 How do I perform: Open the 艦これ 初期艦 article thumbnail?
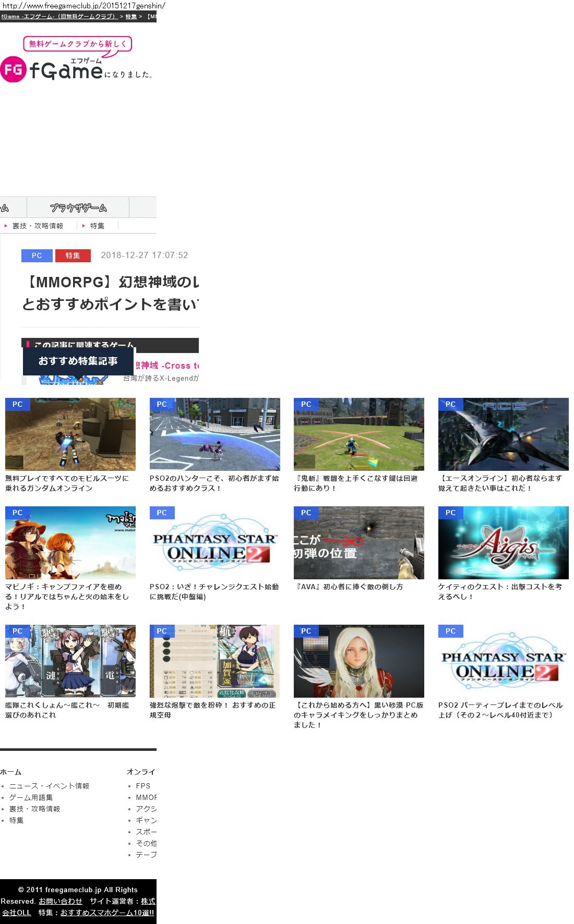(70, 661)
